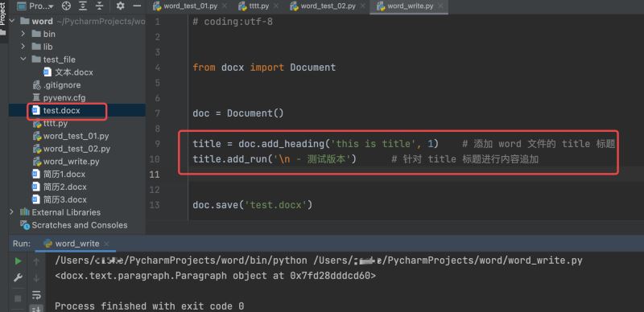Viewport: 644px width, 312px height.
Task: Expand the bin folder
Action: [x=23, y=34]
